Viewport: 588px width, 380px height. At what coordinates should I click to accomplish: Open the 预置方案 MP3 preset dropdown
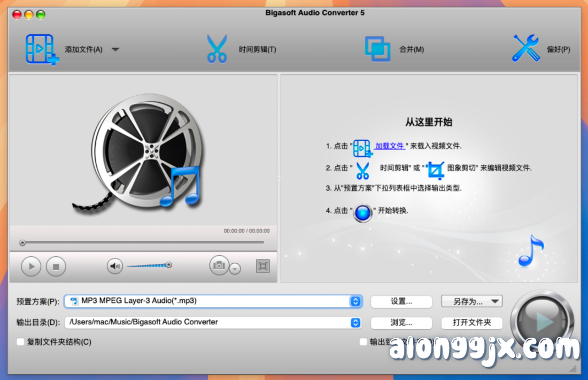click(355, 301)
